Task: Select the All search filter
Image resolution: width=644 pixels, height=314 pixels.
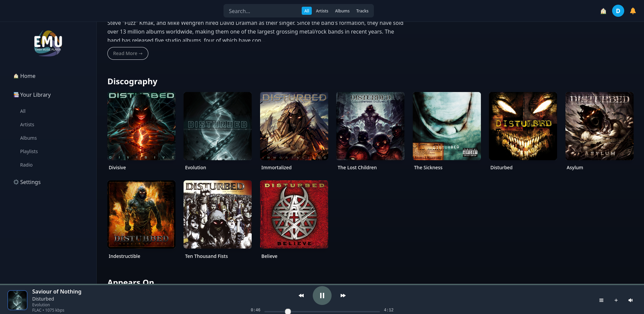Action: [x=307, y=11]
